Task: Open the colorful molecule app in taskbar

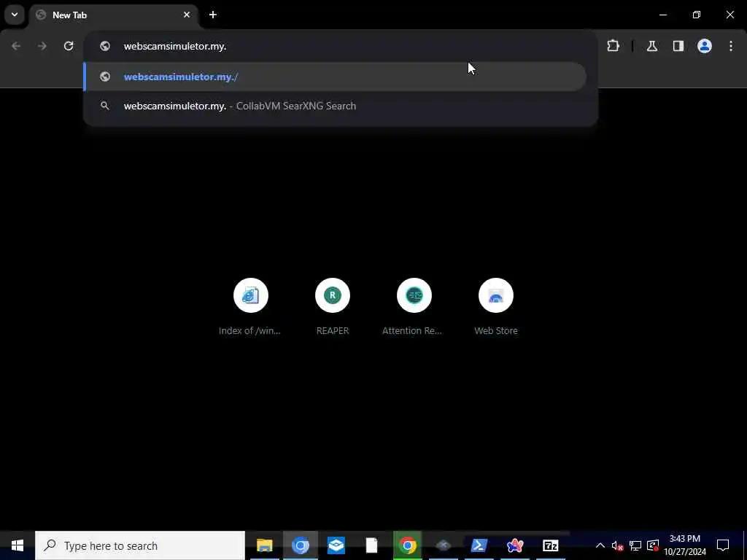Action: (515, 545)
